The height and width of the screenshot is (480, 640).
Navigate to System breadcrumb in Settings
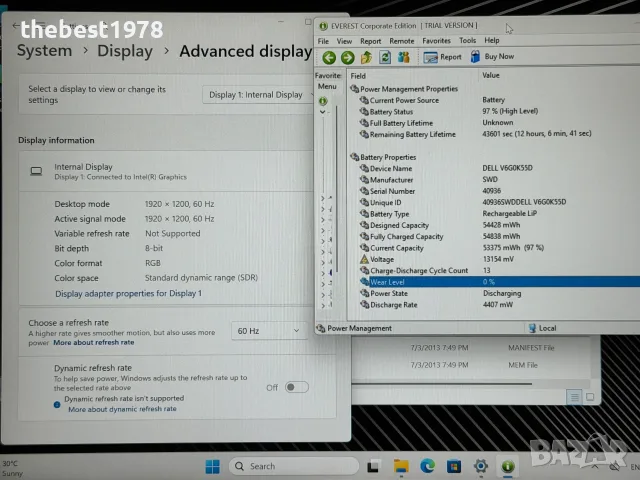(44, 51)
